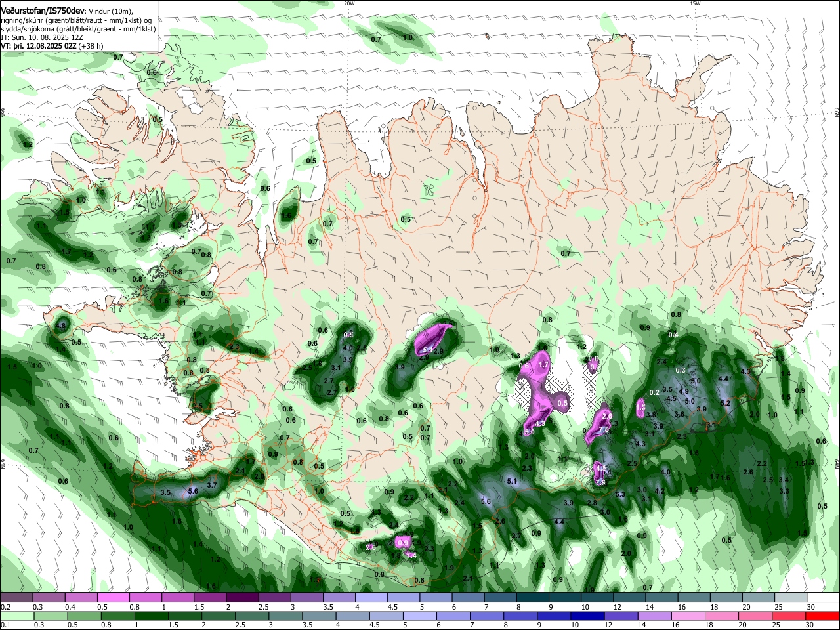Select the lower rain-scale swatch labeled 25
Viewport: 840px width, 630px height.
789,616
